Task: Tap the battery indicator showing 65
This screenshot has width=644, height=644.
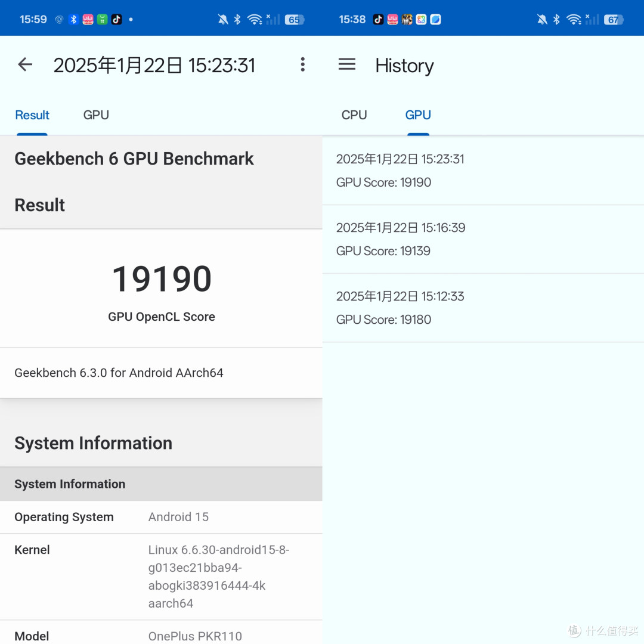Action: tap(295, 19)
